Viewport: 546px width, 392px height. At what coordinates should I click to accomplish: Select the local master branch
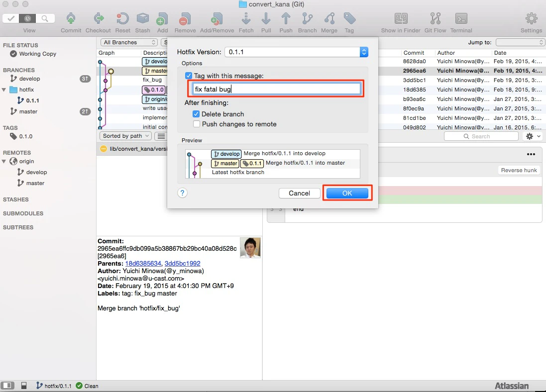[48, 111]
